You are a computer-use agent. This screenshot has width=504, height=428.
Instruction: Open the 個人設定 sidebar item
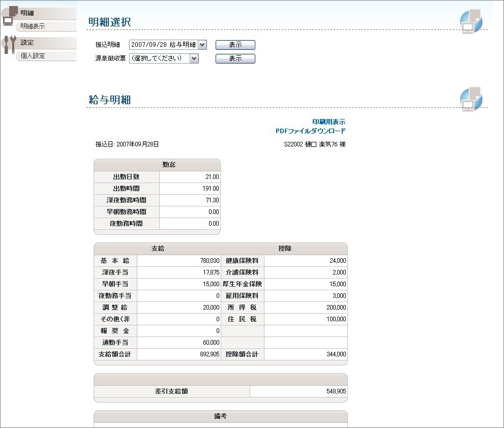tap(33, 56)
